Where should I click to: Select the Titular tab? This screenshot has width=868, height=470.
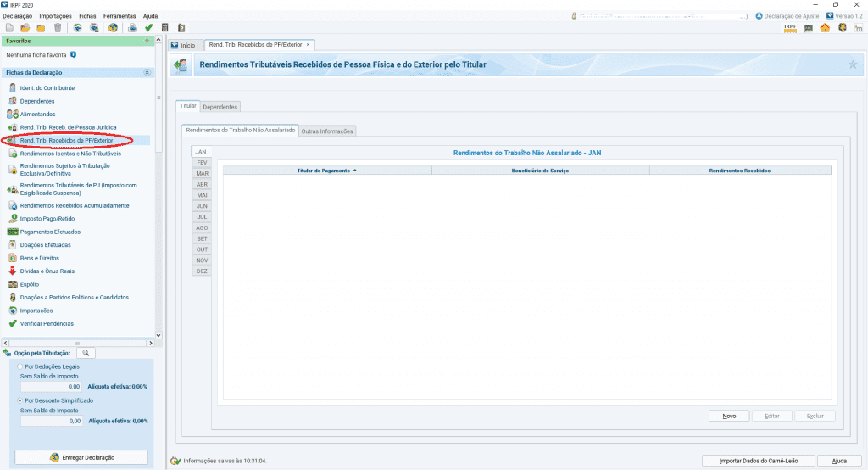tap(187, 106)
